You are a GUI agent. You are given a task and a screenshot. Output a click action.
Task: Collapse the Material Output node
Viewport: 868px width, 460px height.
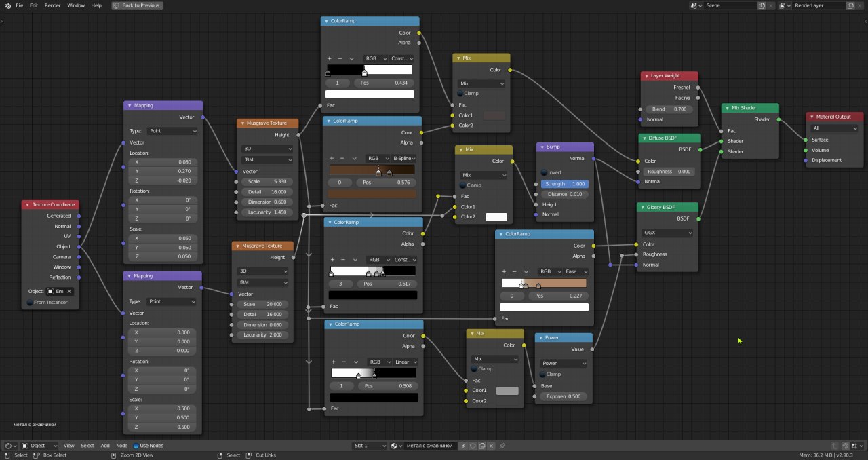[x=811, y=117]
